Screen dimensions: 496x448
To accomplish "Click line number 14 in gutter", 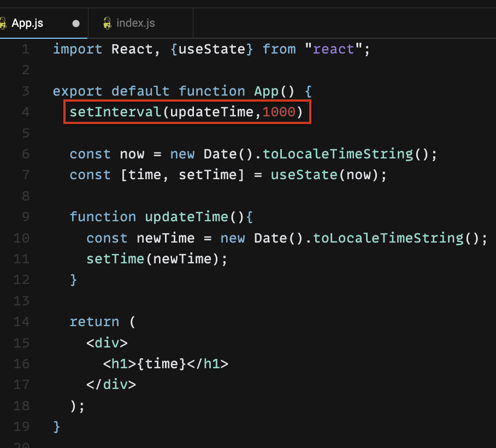I will (21, 322).
